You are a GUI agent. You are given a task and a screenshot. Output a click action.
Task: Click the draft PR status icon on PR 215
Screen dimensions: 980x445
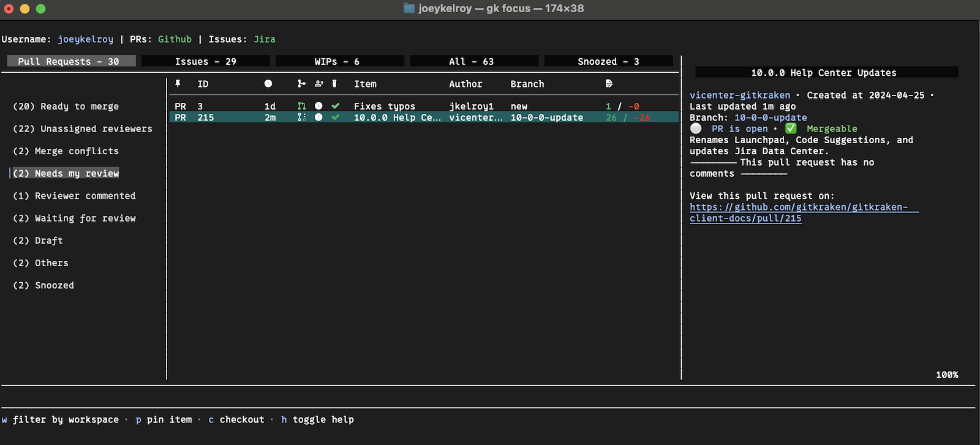pos(301,117)
